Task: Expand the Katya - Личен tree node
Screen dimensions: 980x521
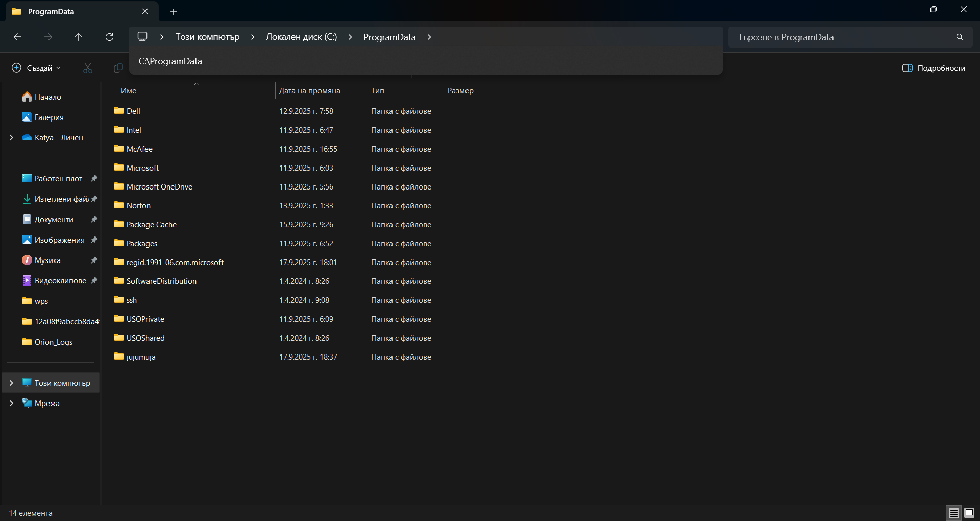Action: [x=11, y=137]
